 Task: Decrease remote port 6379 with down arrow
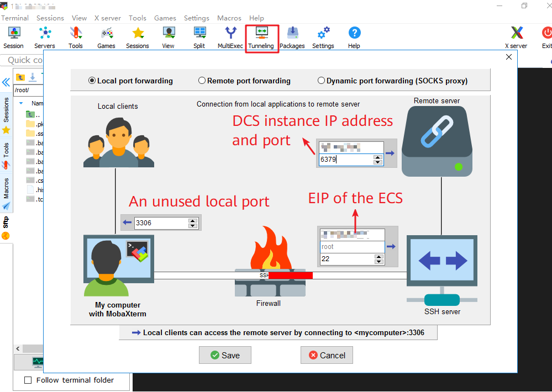coord(378,162)
